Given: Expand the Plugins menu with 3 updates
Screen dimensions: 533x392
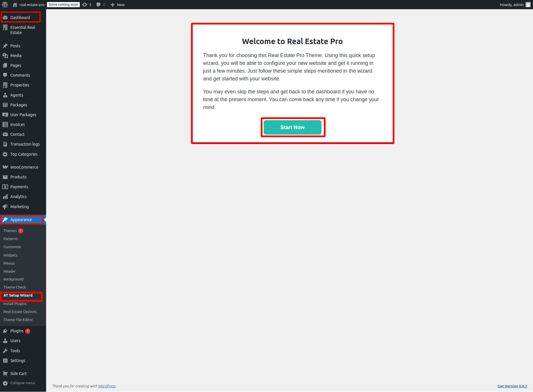Looking at the screenshot, I should click(17, 331).
